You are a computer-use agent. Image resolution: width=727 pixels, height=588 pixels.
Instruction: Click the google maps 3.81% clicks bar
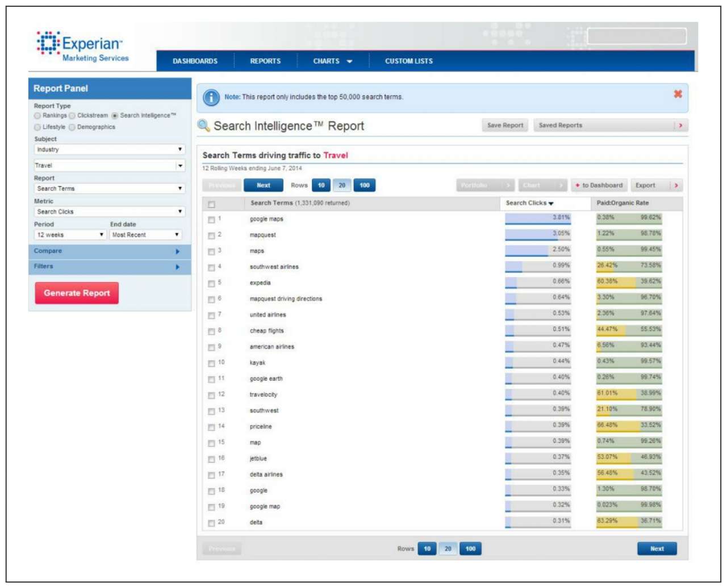[x=537, y=219]
